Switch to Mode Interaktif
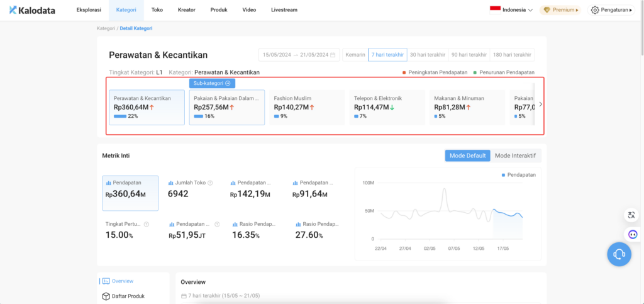Viewport: 644px width, 304px height. click(516, 155)
